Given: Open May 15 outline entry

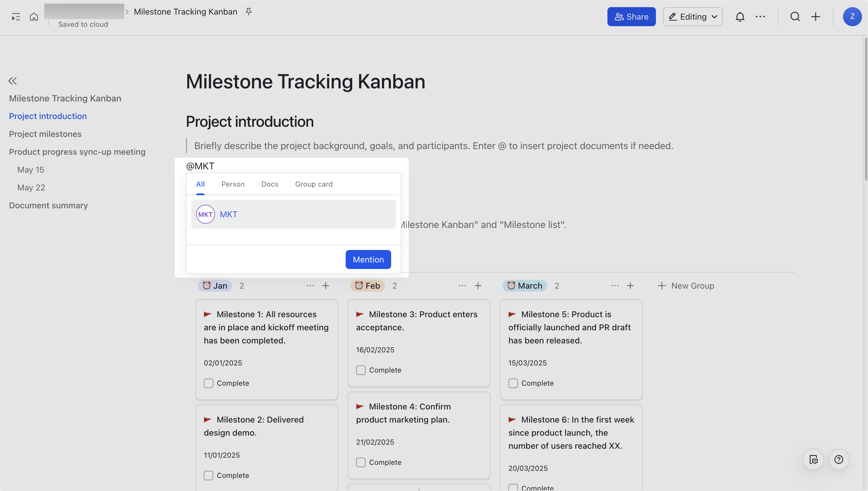Looking at the screenshot, I should point(31,170).
